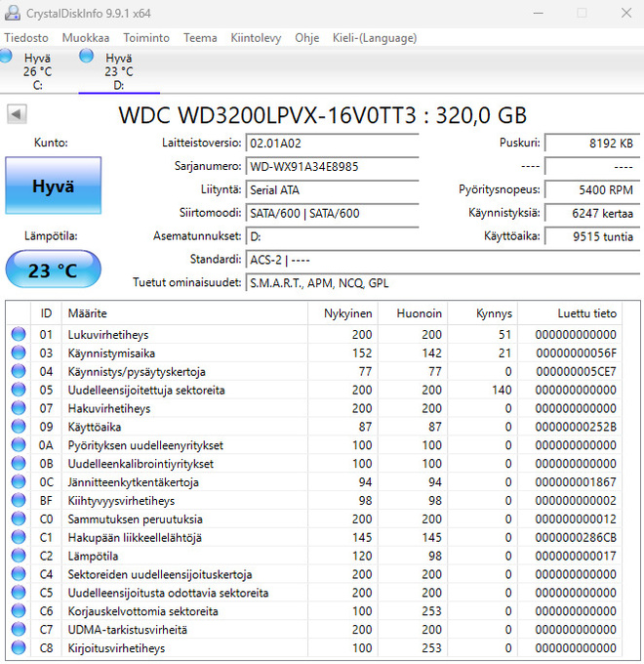This screenshot has width=644, height=664.
Task: Open the Ohje menu
Action: tap(306, 38)
